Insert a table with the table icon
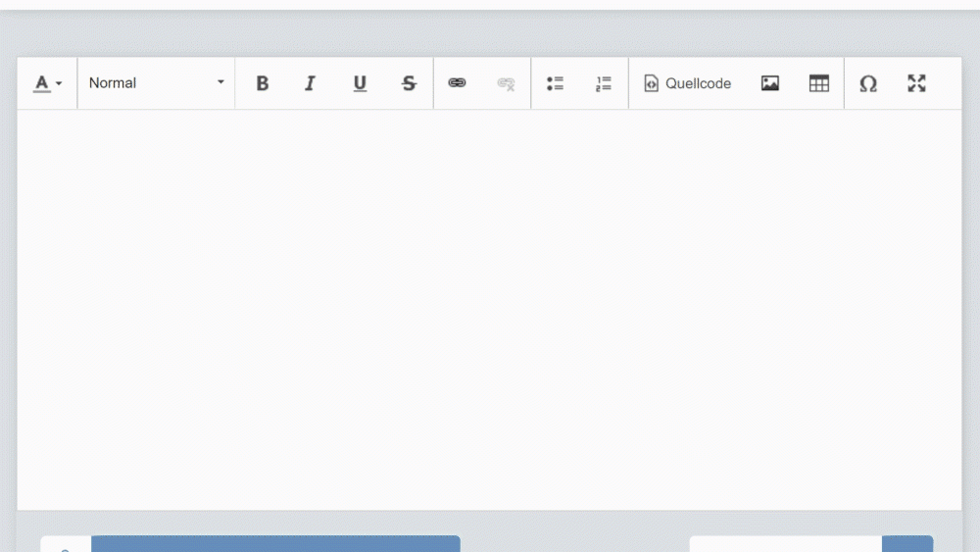 click(x=818, y=83)
